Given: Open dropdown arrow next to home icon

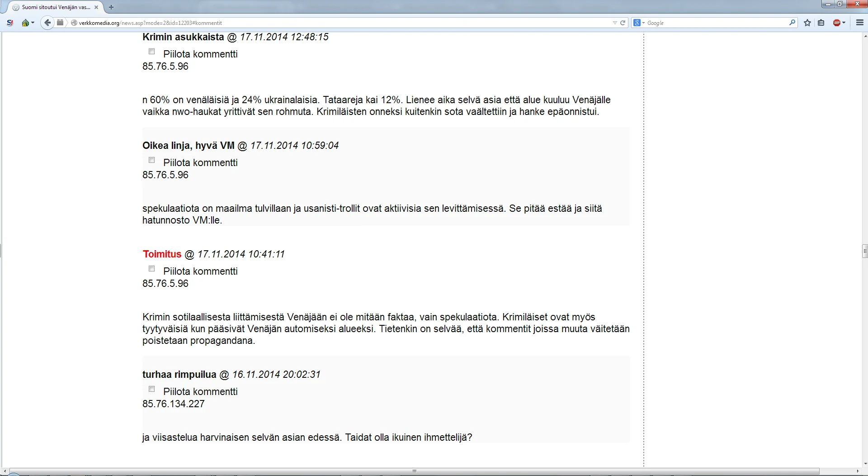Looking at the screenshot, I should click(x=33, y=23).
